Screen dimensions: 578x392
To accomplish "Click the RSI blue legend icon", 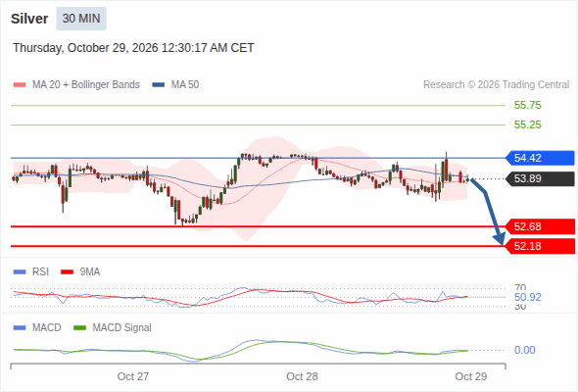I will tap(20, 272).
